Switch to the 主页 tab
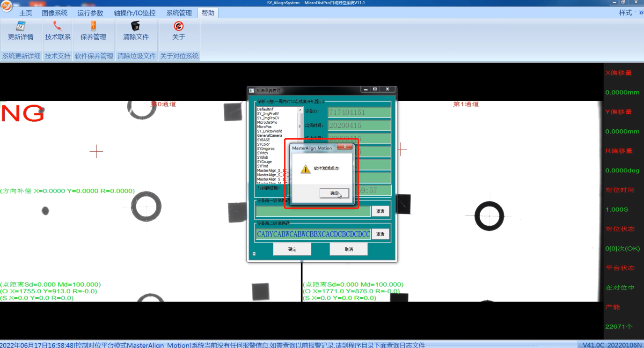The width and height of the screenshot is (644, 348). pos(26,13)
